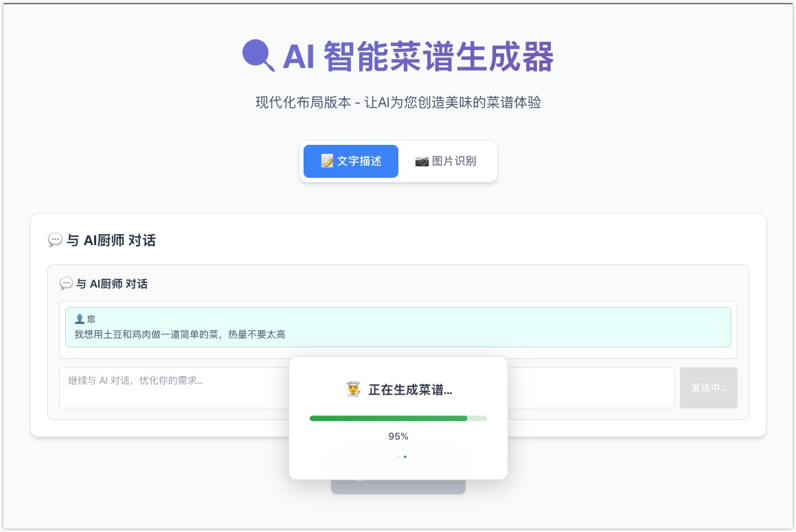Image resolution: width=796 pixels, height=532 pixels.
Task: Switch to the 文字描述 tab
Action: [351, 161]
